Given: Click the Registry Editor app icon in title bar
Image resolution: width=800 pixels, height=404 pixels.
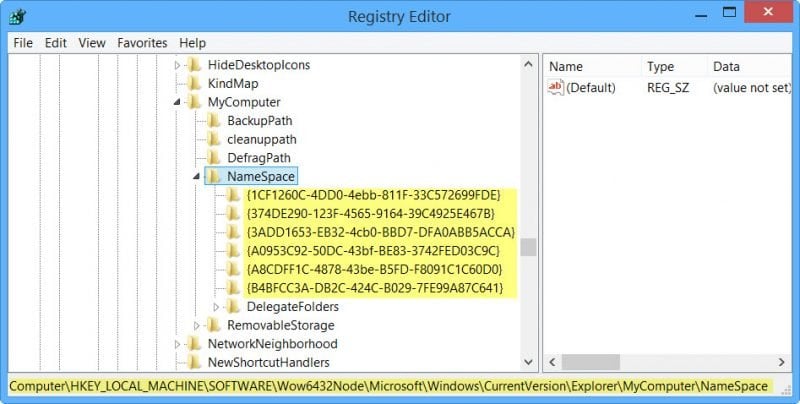Looking at the screenshot, I should tap(18, 16).
